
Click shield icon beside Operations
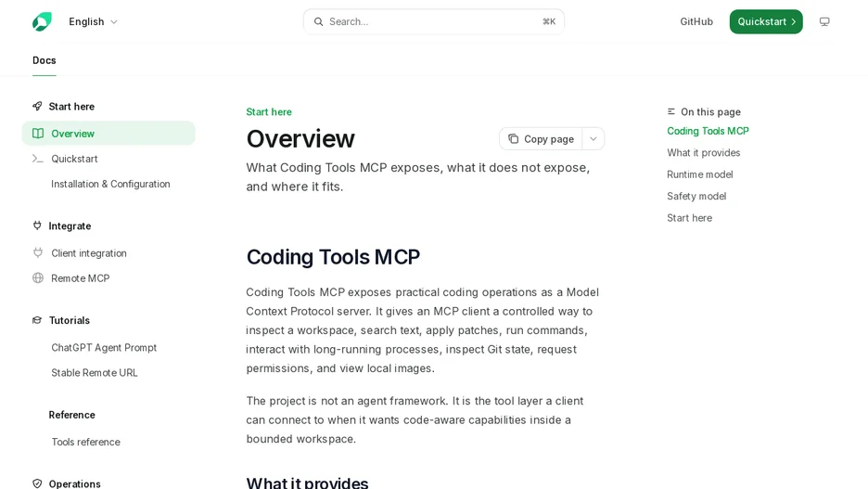37,483
